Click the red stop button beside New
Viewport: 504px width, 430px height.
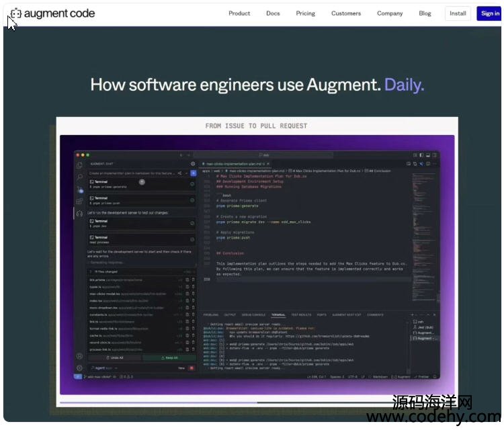click(192, 368)
